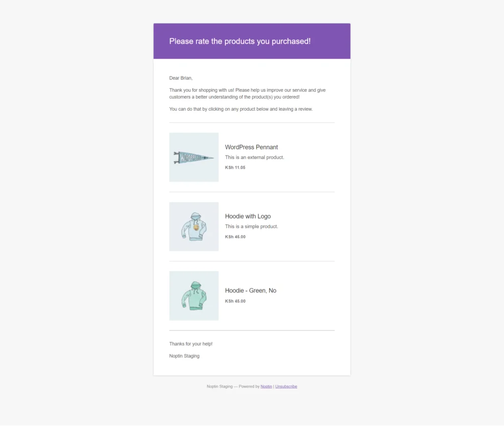Click the 'Thank you for shopping' paragraph
This screenshot has height=426, width=504.
click(x=248, y=94)
